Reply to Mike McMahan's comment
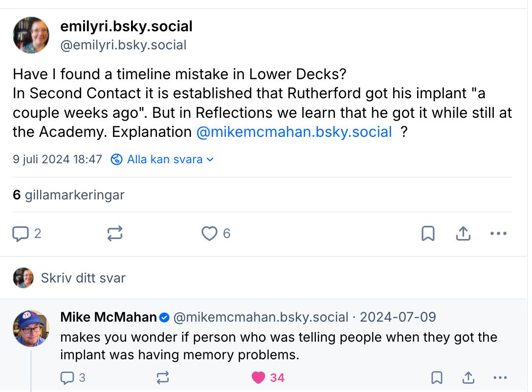This screenshot has width=532, height=392. 67,378
